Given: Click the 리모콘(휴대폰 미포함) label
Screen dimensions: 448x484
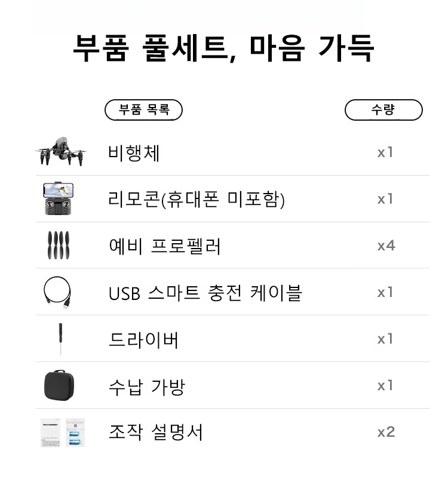Looking at the screenshot, I should coord(197,200).
